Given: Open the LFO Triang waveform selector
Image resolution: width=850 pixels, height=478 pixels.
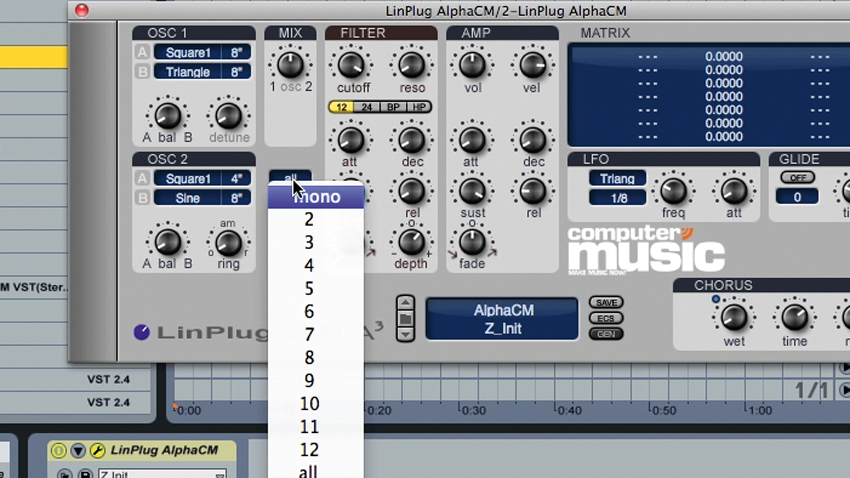Looking at the screenshot, I should 617,178.
